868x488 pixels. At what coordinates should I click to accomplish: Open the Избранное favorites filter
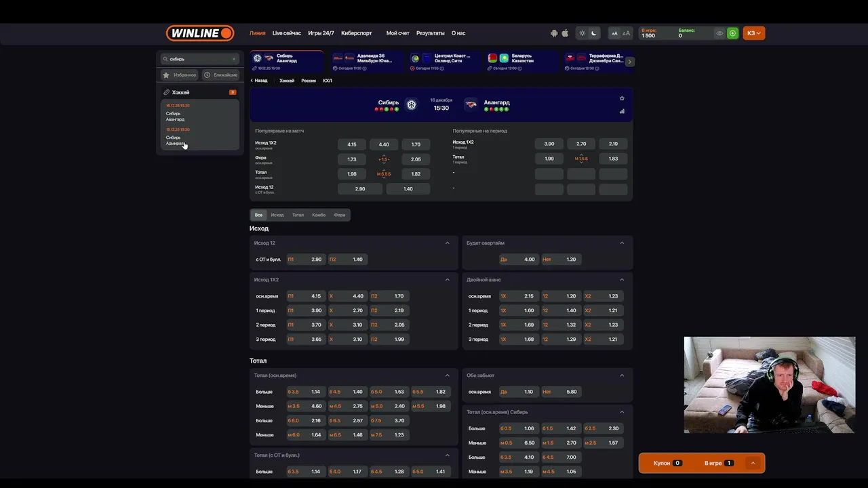tap(180, 75)
